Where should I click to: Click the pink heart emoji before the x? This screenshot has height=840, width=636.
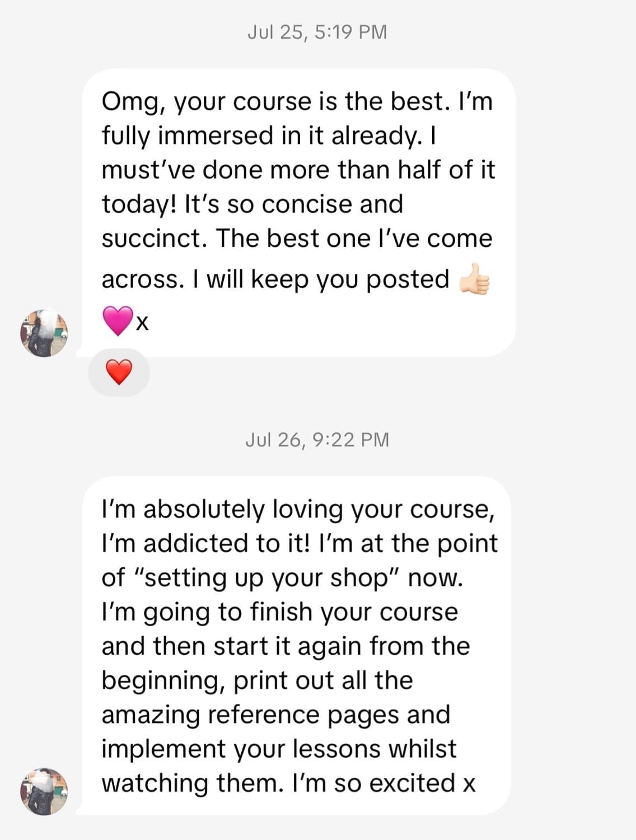(118, 321)
